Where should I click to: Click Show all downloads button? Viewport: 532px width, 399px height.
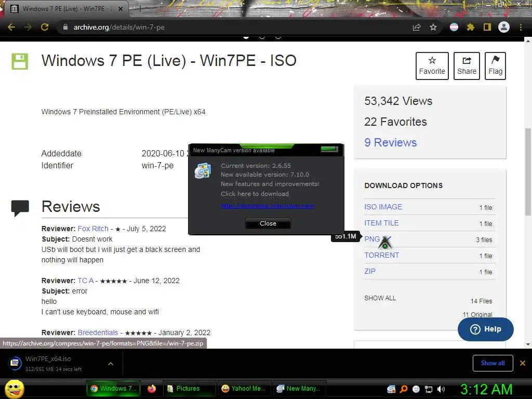coord(493,363)
